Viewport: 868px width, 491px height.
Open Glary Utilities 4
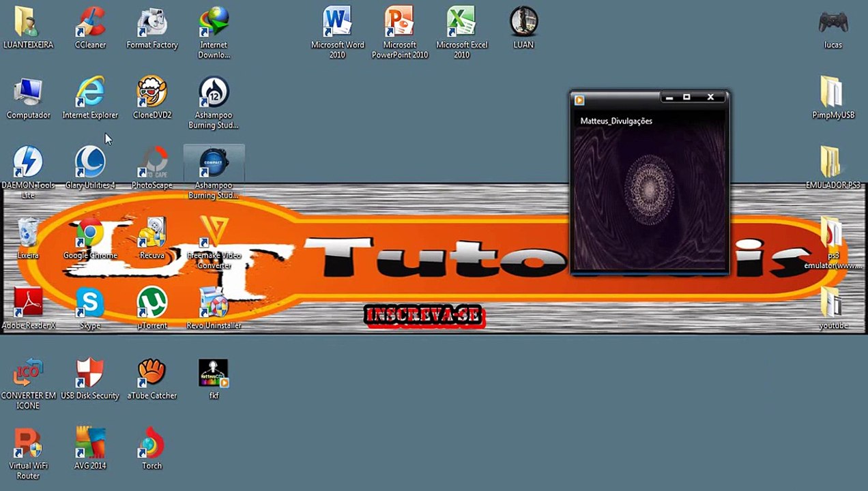[90, 168]
